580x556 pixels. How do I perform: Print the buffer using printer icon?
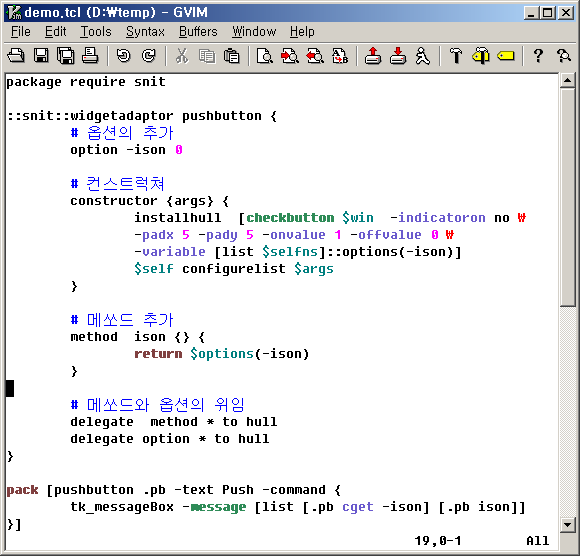[90, 56]
